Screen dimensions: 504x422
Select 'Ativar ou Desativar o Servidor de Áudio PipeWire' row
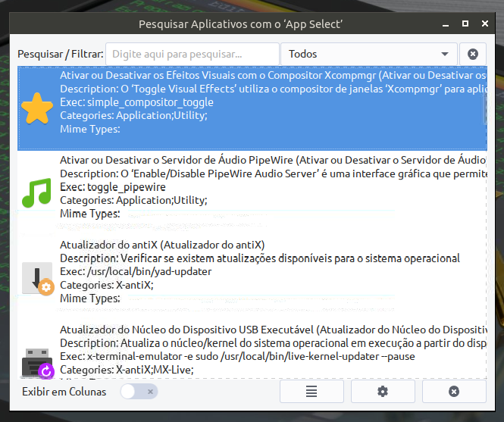point(252,193)
